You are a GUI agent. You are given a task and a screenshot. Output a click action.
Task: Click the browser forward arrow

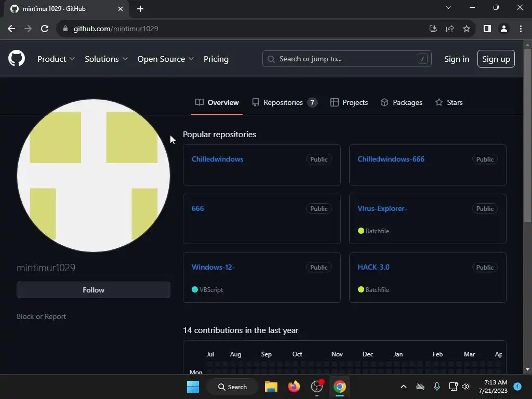point(28,29)
